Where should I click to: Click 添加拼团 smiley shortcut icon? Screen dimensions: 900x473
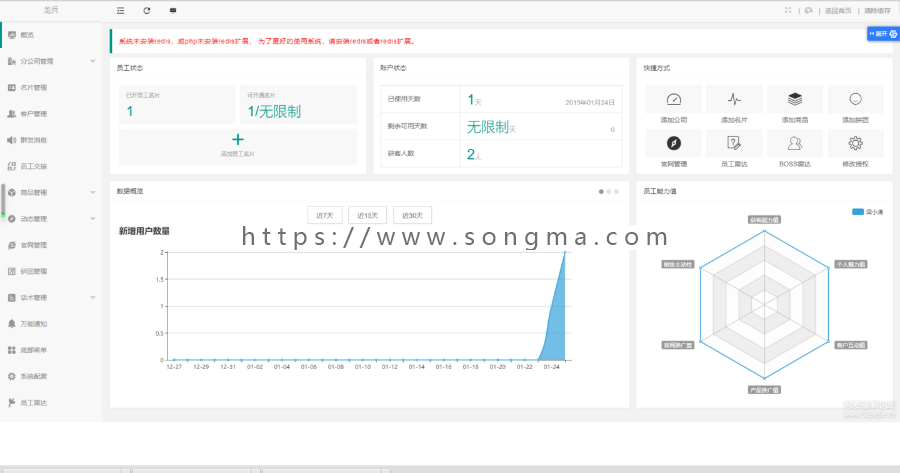855,99
